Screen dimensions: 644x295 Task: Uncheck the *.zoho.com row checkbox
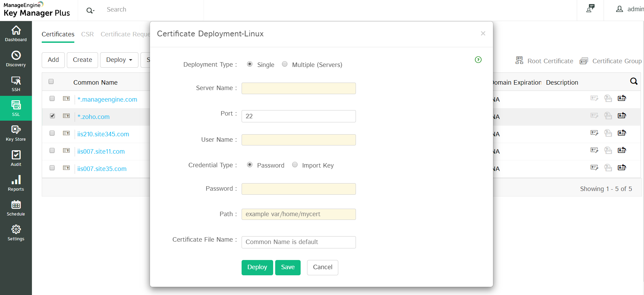pos(52,116)
